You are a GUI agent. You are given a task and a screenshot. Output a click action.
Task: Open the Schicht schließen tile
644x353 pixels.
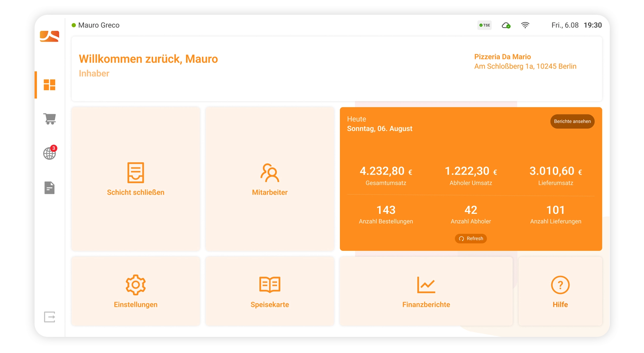(x=136, y=179)
